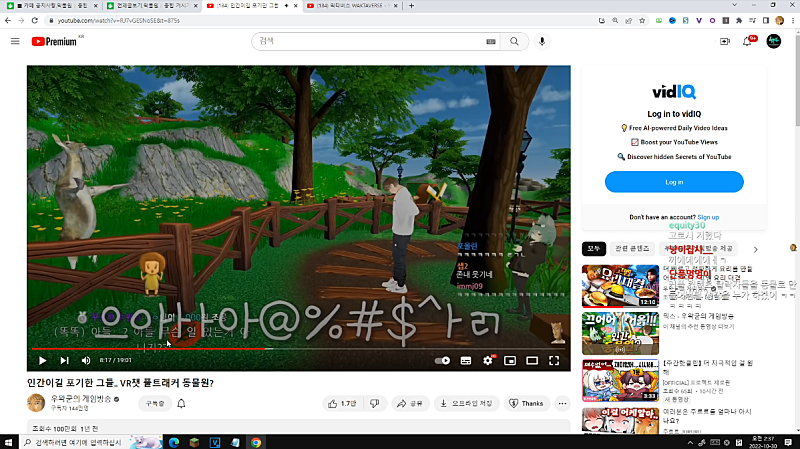Click the share page icon in address bar
Screen dimensions: 800x449
click(x=628, y=20)
